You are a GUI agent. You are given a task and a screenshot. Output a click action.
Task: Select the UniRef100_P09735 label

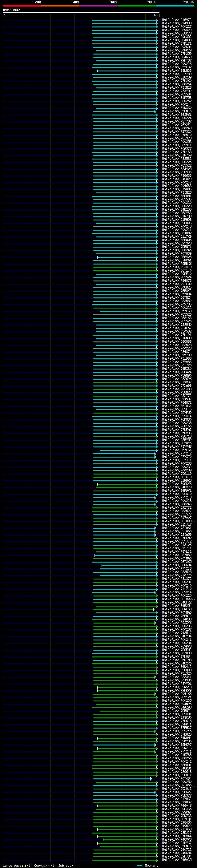pos(176,304)
